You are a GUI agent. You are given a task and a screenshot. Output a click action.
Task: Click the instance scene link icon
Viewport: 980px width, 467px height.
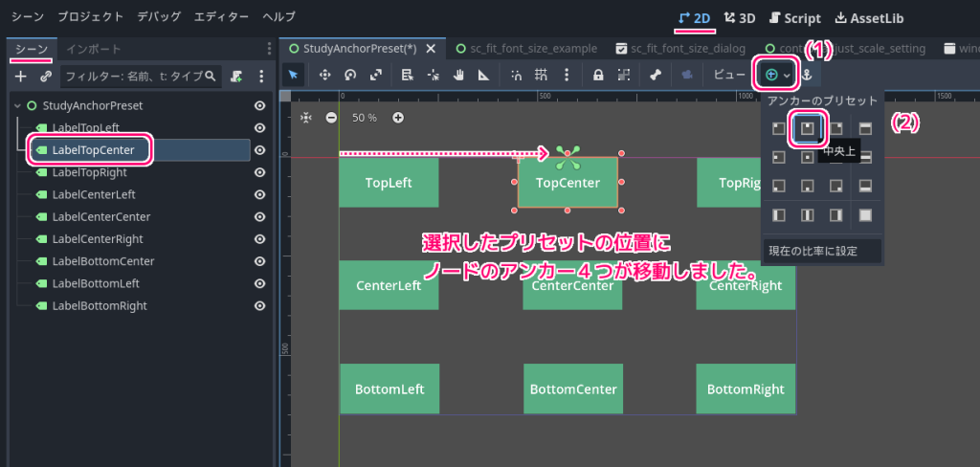coord(46,77)
